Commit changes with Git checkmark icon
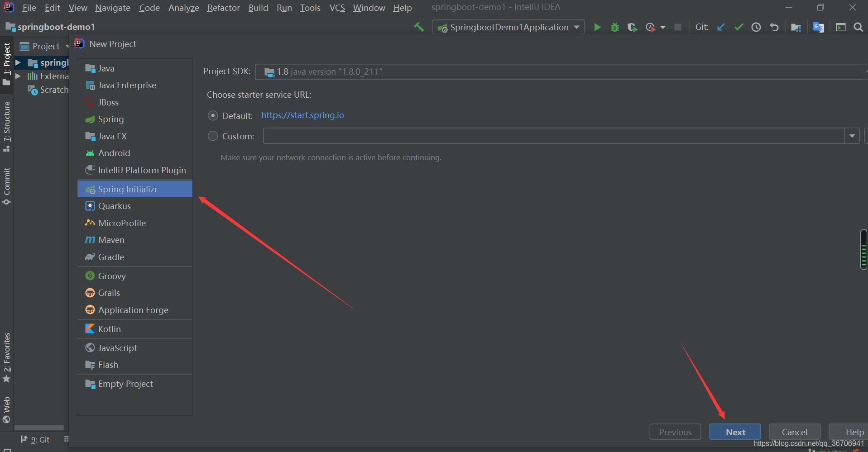Viewport: 868px width, 452px height. pyautogui.click(x=739, y=27)
